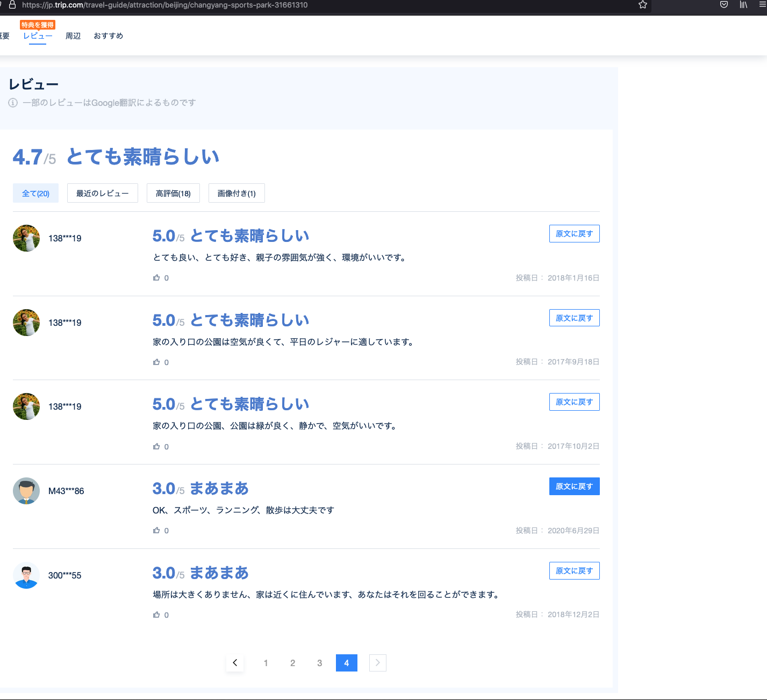Click 原文に戻す on M43***86's review

[574, 487]
